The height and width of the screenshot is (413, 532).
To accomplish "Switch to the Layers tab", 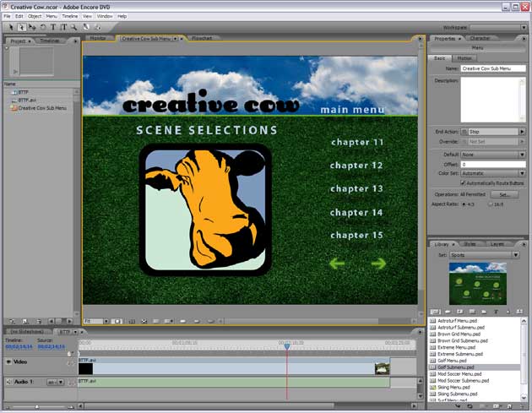I will (497, 244).
